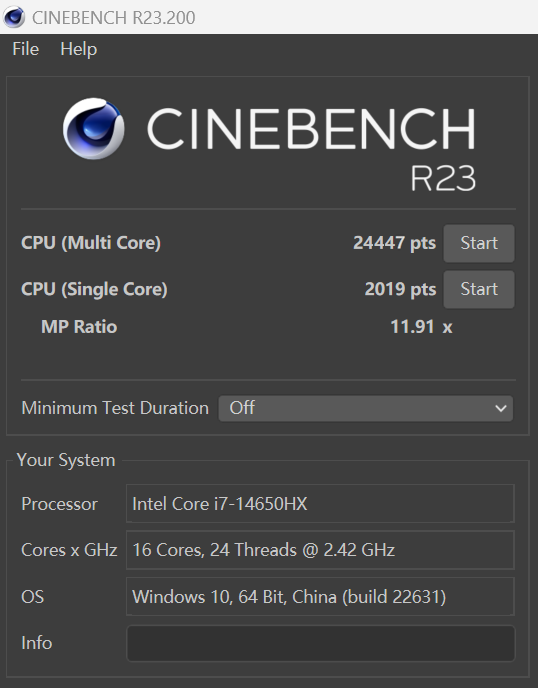Click the Processor field showing i7-14650HX
Viewport: 538px width, 688px height.
tap(320, 504)
